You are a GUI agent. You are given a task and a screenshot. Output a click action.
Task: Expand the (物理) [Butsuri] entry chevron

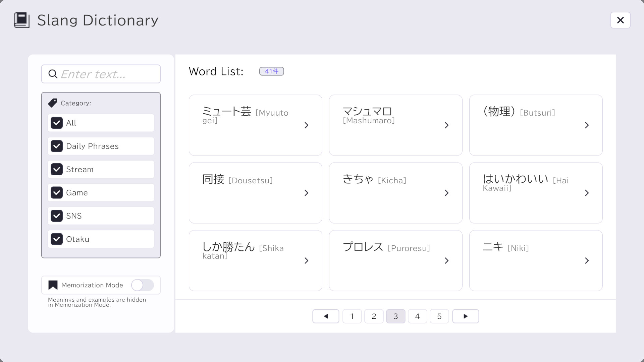(x=587, y=125)
